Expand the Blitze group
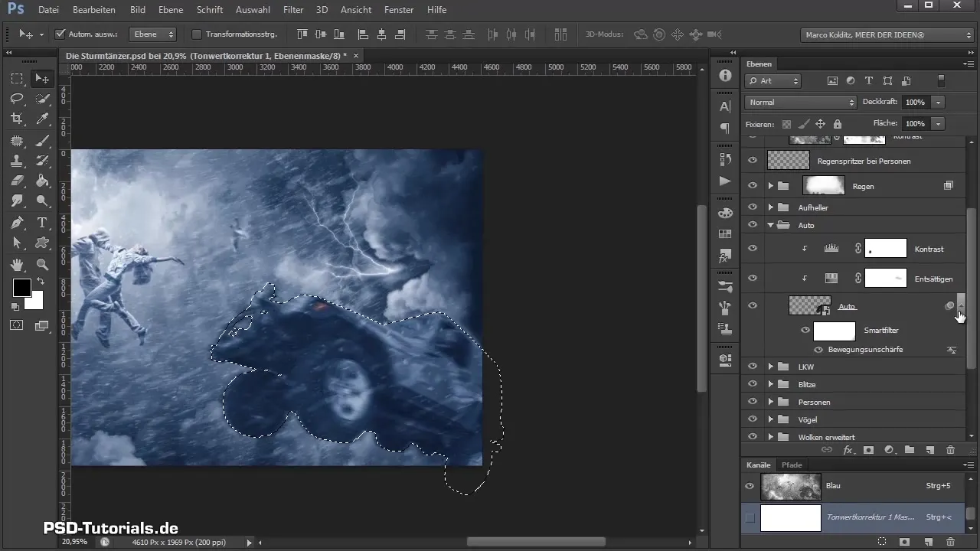This screenshot has width=980, height=551. pyautogui.click(x=771, y=384)
